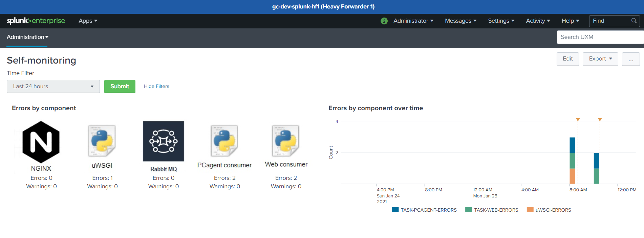Expand the Export dropdown

pos(600,59)
